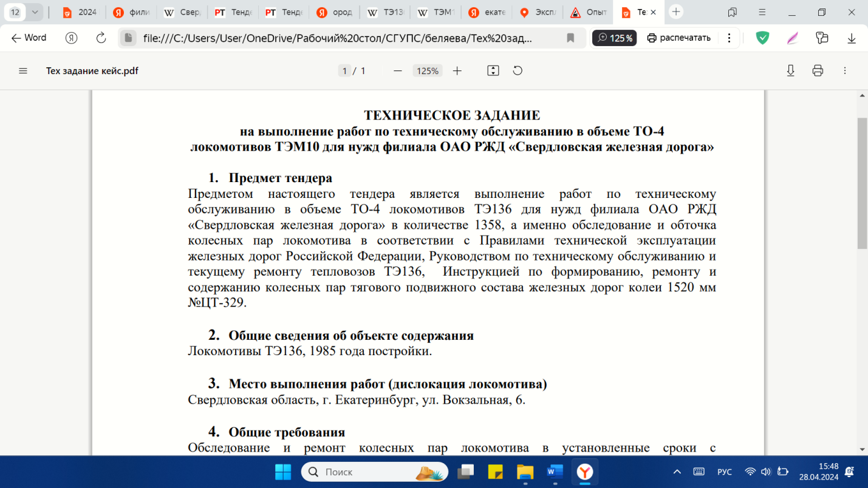Open Word from the taskbar
The width and height of the screenshot is (868, 488).
(x=555, y=472)
